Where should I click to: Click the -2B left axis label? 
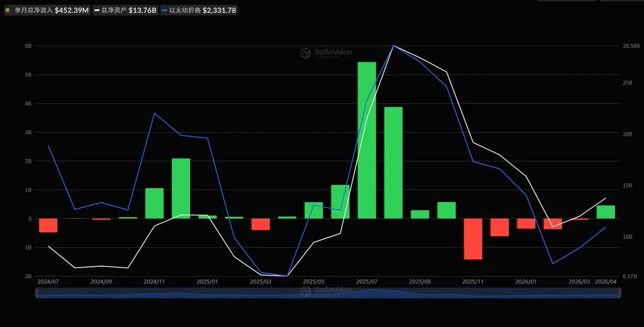coord(27,276)
